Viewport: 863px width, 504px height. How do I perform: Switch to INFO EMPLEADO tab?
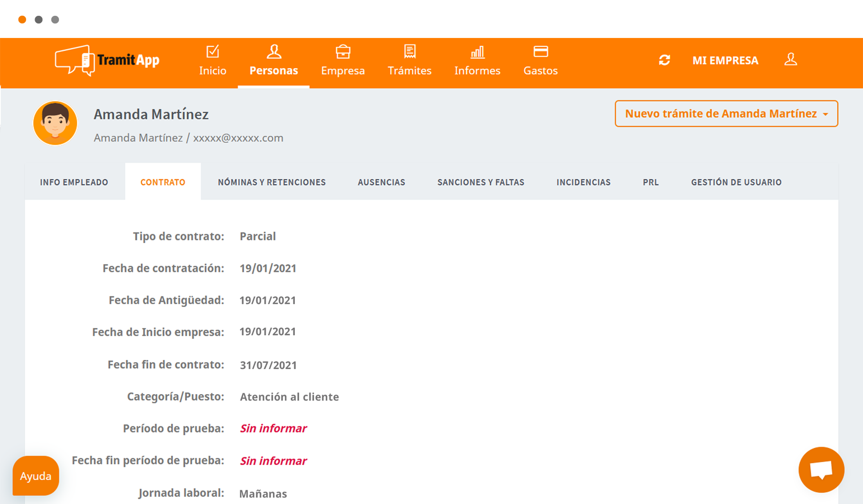pyautogui.click(x=74, y=182)
